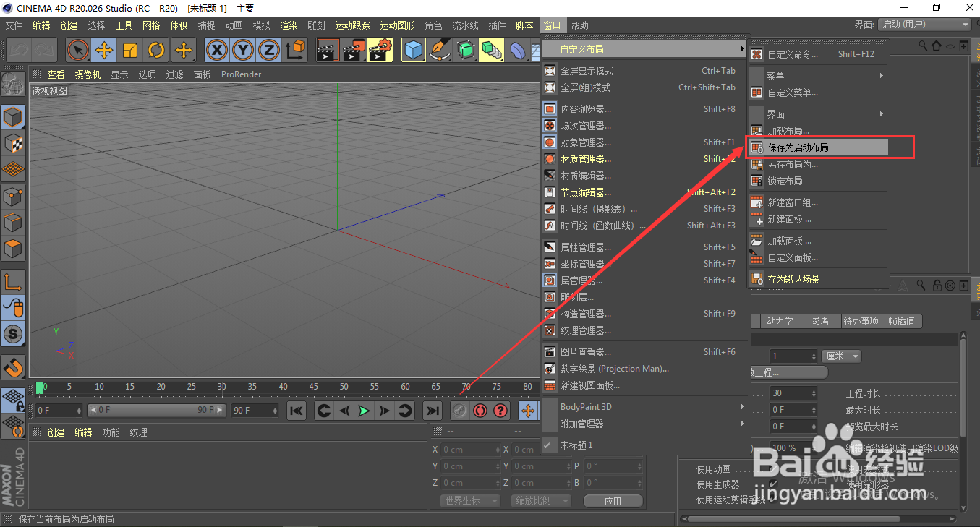
Task: Click the 0 F current frame field
Action: tap(58, 411)
